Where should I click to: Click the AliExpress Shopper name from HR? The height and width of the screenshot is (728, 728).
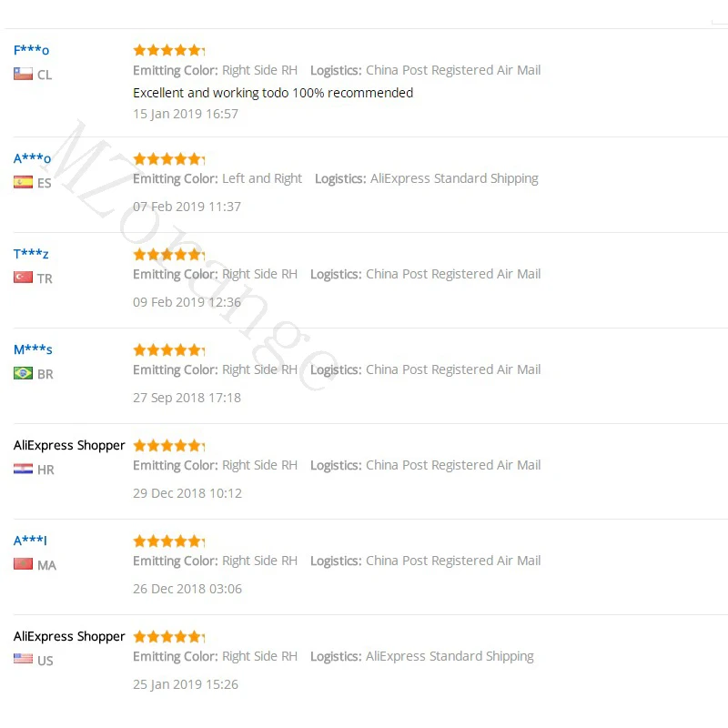(69, 445)
